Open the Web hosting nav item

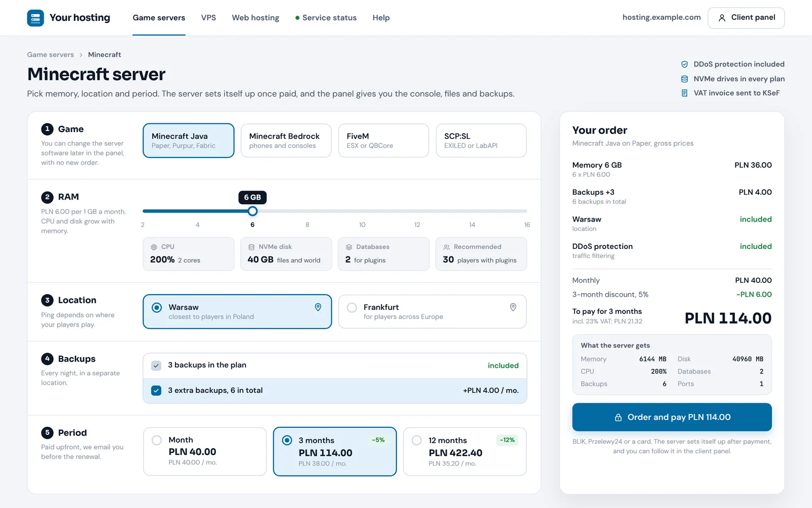click(x=255, y=18)
